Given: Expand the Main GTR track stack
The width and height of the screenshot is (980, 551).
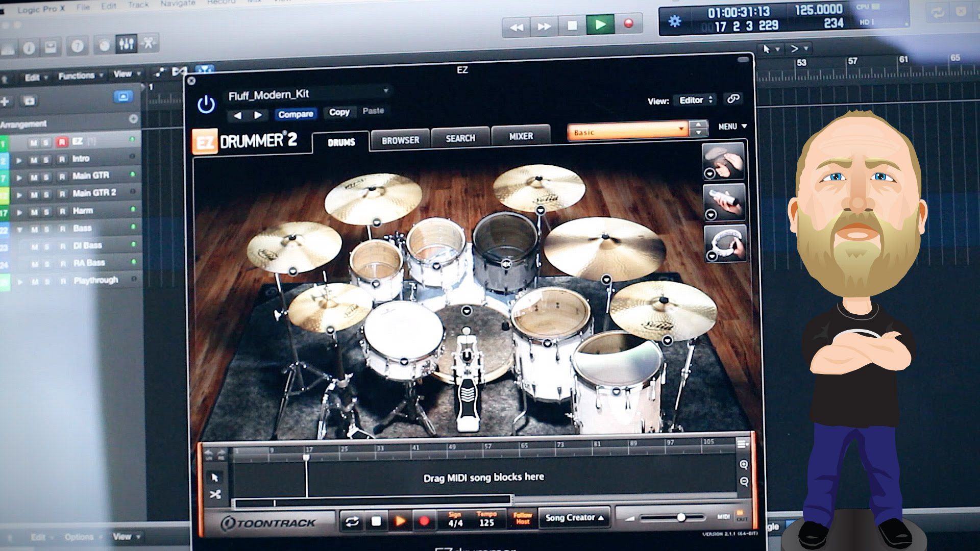Looking at the screenshot, I should (19, 178).
